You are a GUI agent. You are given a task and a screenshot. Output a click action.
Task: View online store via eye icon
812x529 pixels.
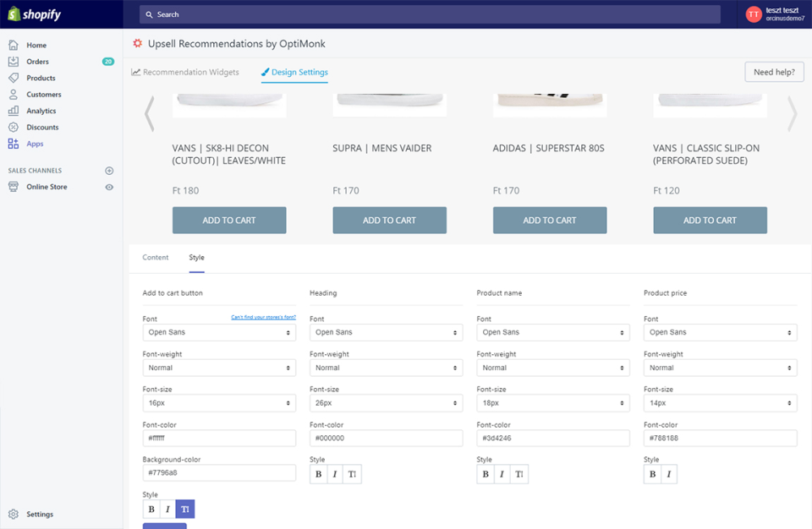click(x=109, y=188)
